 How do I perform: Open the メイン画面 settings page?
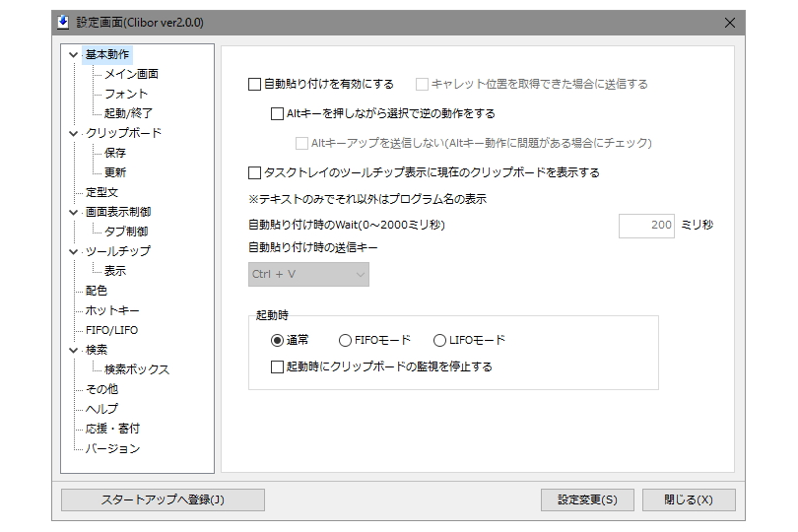tap(131, 74)
